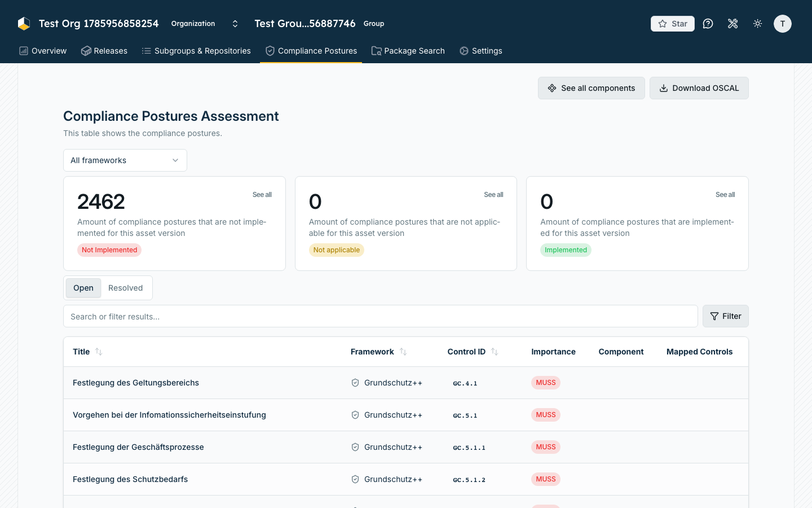Click control ID GC.4.1

[465, 383]
